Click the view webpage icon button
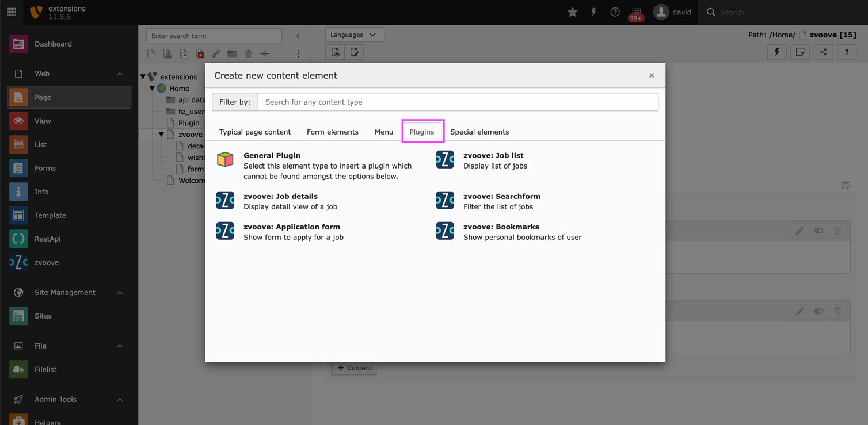Viewport: 868px width, 425px height. [x=336, y=52]
